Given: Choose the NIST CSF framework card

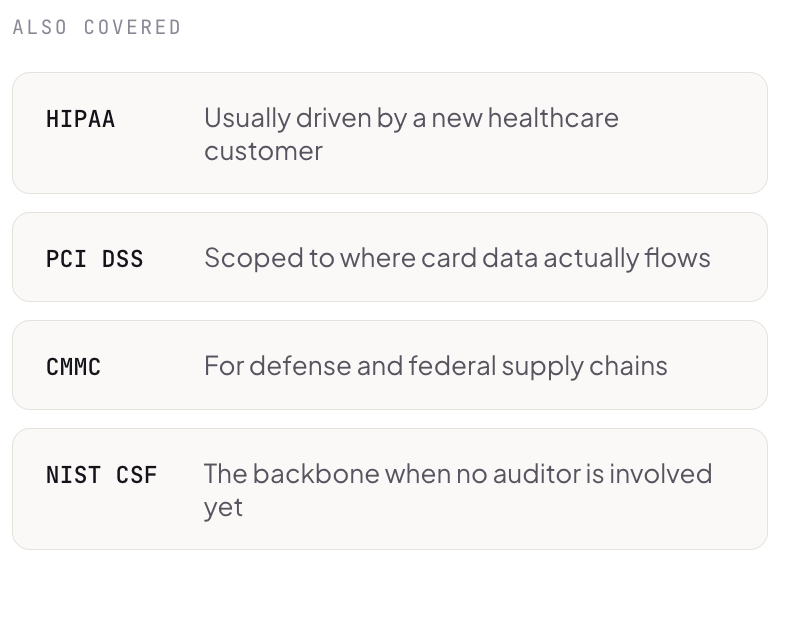Looking at the screenshot, I should click(x=389, y=489).
